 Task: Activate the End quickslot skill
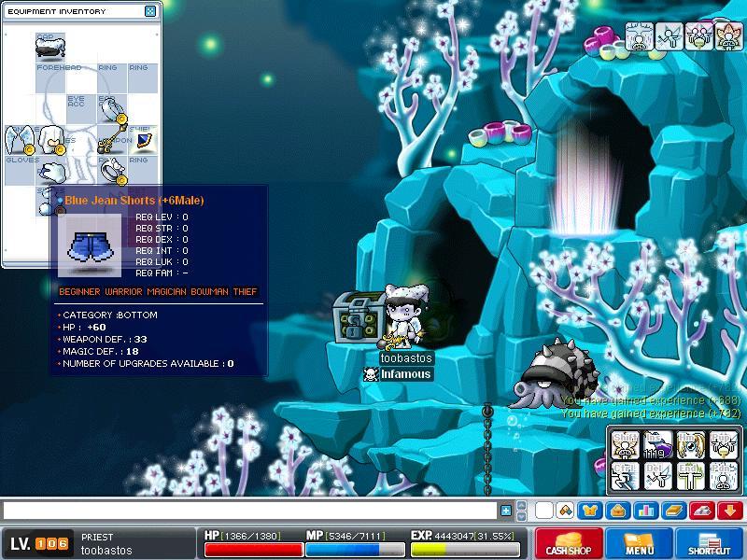pyautogui.click(x=690, y=476)
